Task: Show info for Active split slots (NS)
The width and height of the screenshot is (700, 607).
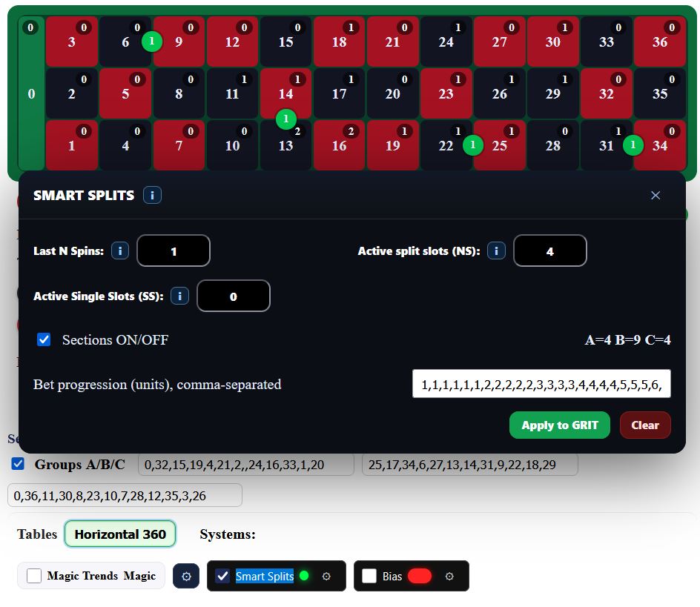Action: click(496, 251)
